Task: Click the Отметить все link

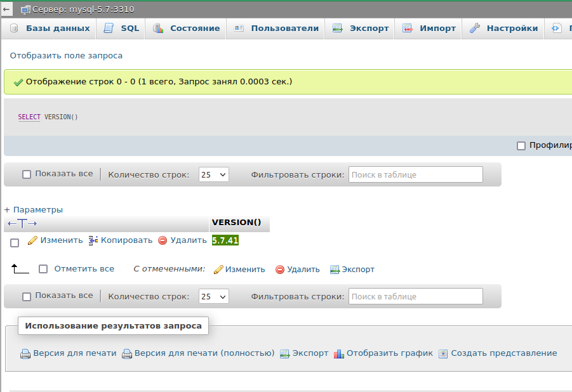Action: (x=84, y=269)
